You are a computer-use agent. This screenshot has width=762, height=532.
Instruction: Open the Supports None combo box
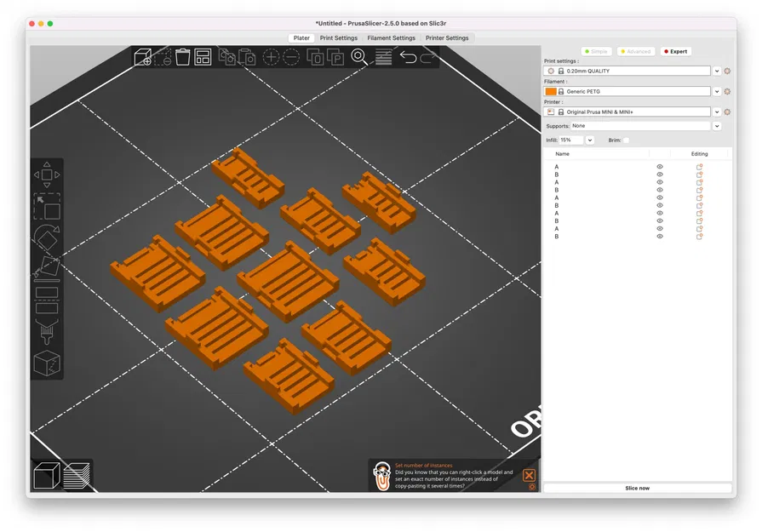coord(640,126)
